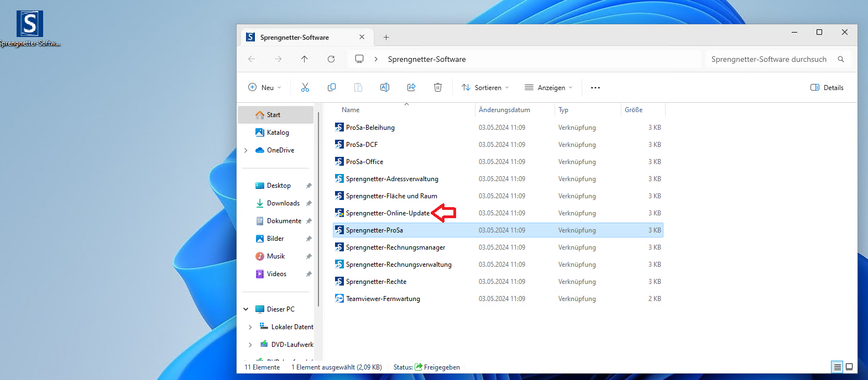Select the Sprengnetter-Adressverwaltung shortcut icon
The width and height of the screenshot is (868, 380).
339,178
